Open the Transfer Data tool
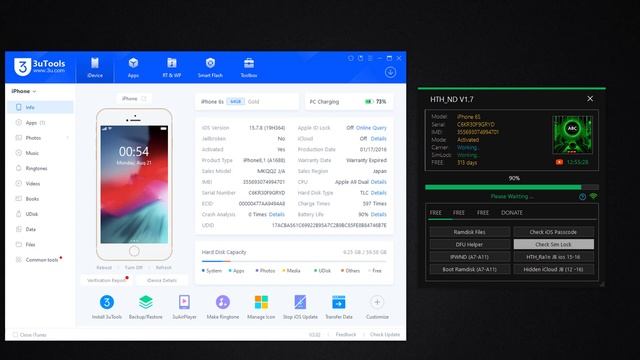The height and width of the screenshot is (360, 640). (x=338, y=307)
